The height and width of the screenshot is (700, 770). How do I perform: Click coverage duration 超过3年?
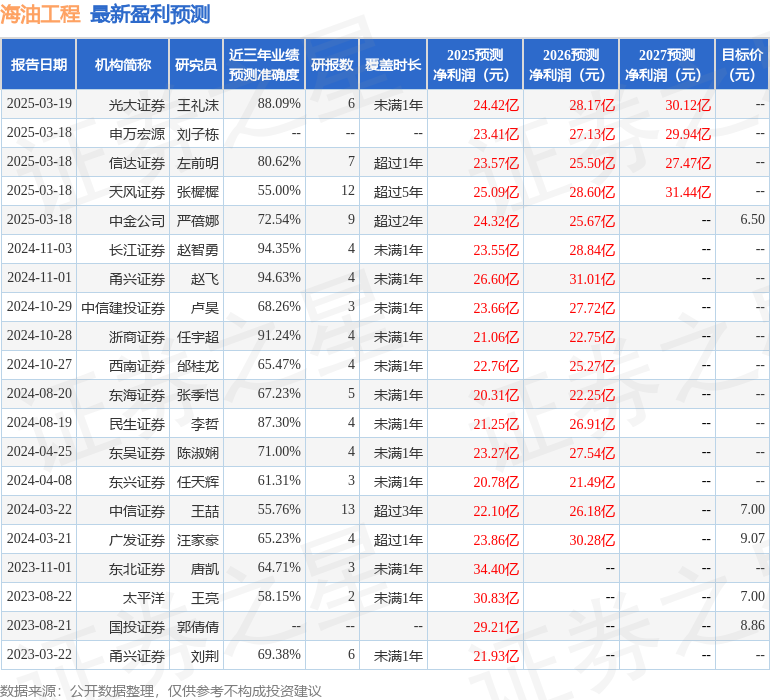(398, 511)
